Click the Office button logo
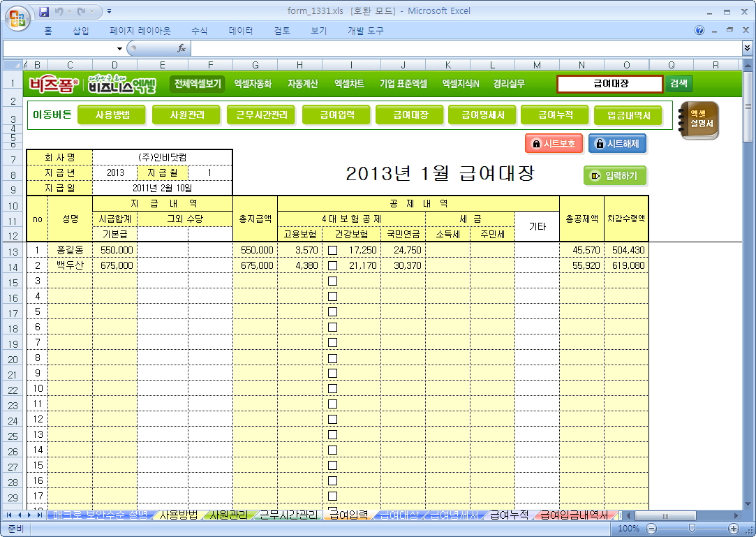756x537 pixels. [17, 16]
